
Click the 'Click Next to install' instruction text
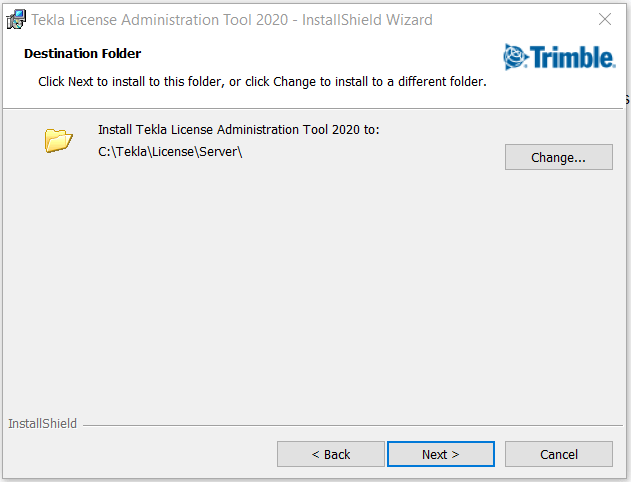tap(262, 82)
